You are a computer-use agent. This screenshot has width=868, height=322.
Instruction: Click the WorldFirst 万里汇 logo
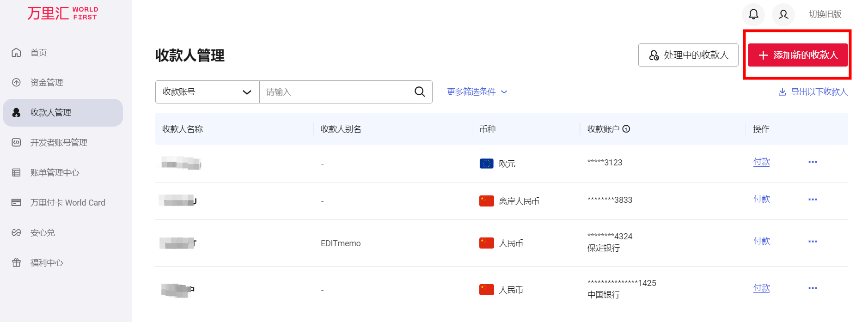coord(62,13)
